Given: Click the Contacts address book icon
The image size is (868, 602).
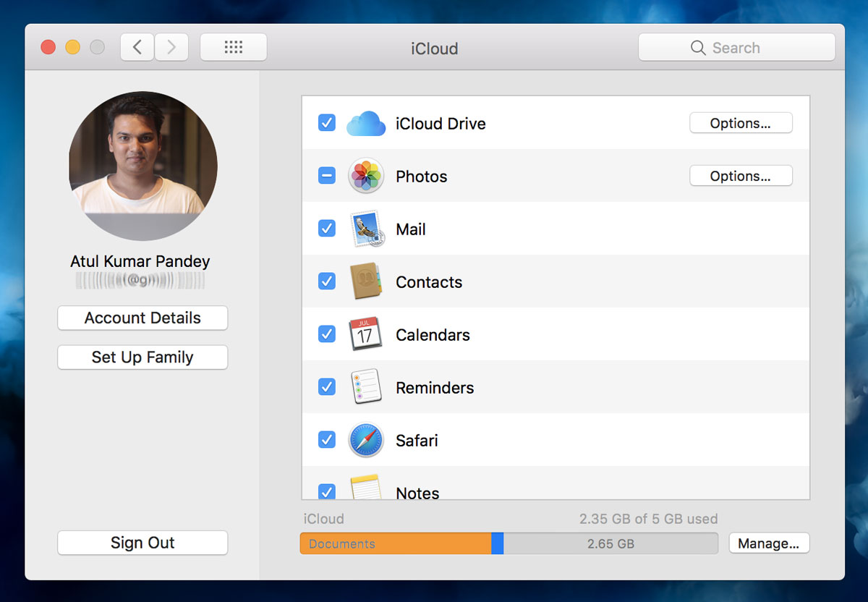Looking at the screenshot, I should (366, 281).
